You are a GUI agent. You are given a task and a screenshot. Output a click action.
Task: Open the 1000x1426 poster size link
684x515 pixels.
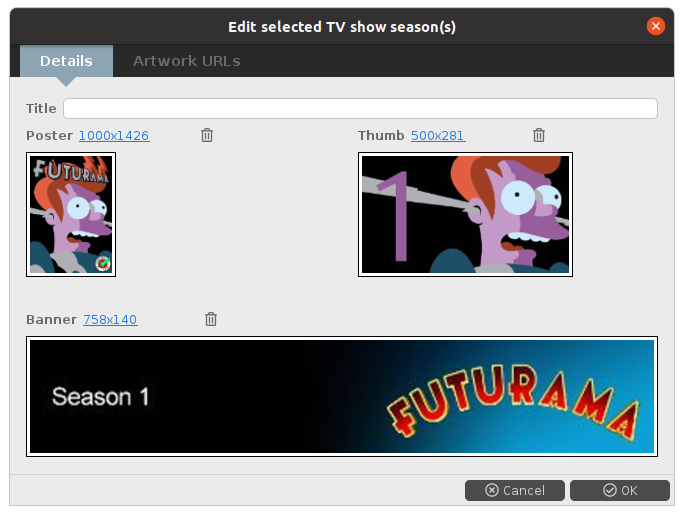(114, 136)
